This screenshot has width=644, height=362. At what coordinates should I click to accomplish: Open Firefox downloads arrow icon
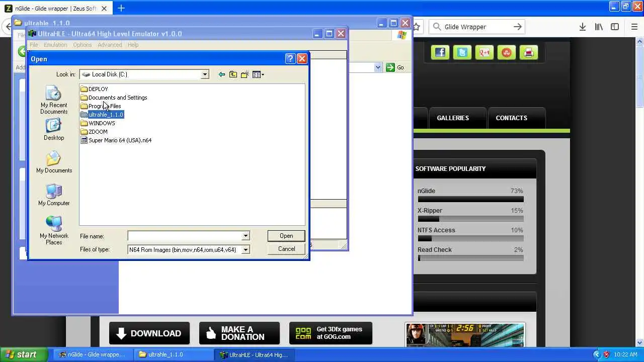[x=582, y=27]
